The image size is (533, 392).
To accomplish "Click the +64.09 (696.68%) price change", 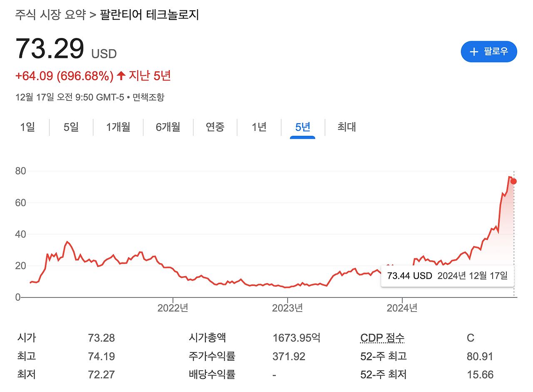I will pyautogui.click(x=65, y=76).
